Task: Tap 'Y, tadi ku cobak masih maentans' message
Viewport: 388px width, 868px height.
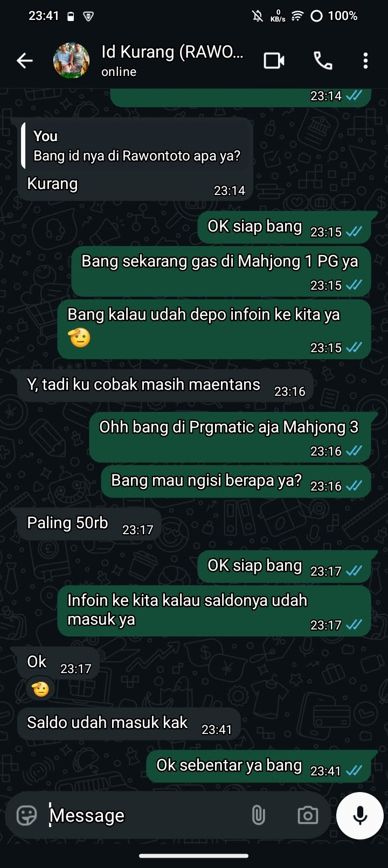Action: 165,386
